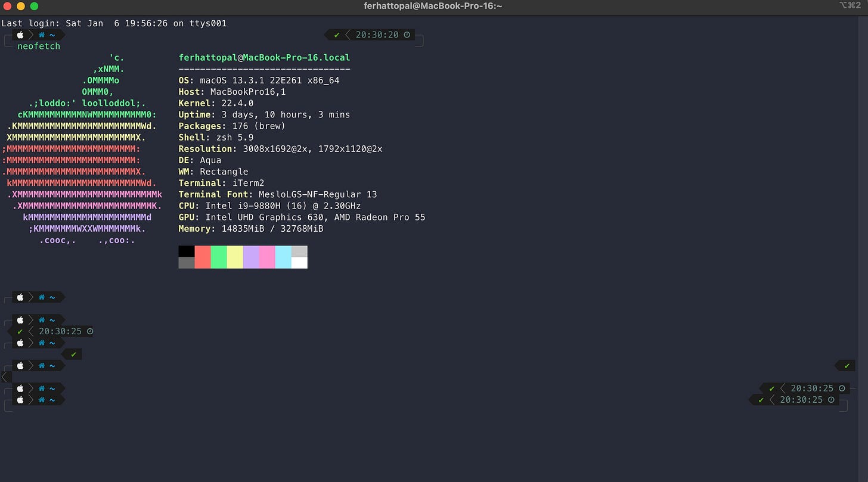Click the Resolution 3008x1692@2x line

click(x=281, y=148)
